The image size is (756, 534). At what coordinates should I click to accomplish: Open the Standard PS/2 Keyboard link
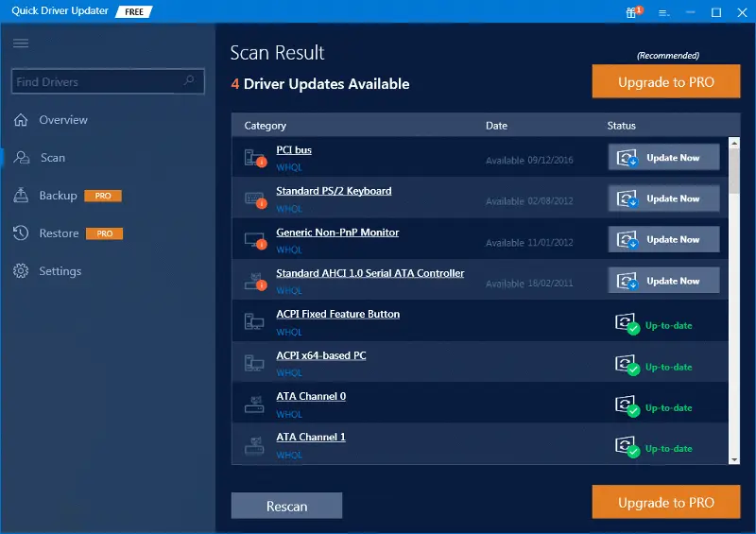coord(334,191)
